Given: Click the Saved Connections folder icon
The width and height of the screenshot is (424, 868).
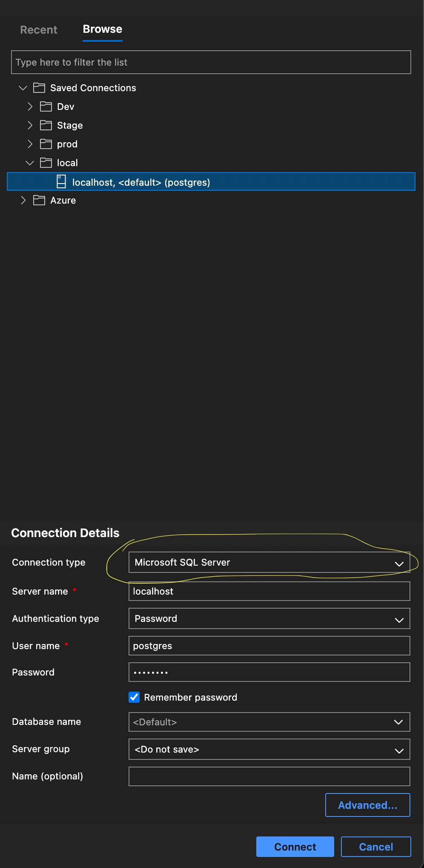Looking at the screenshot, I should pyautogui.click(x=39, y=88).
